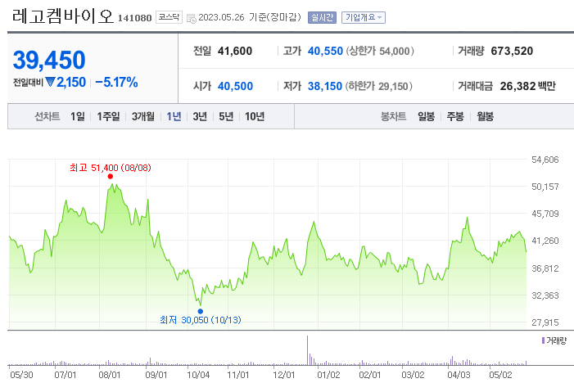Click the purple 거래량 legend marker

tap(543, 340)
